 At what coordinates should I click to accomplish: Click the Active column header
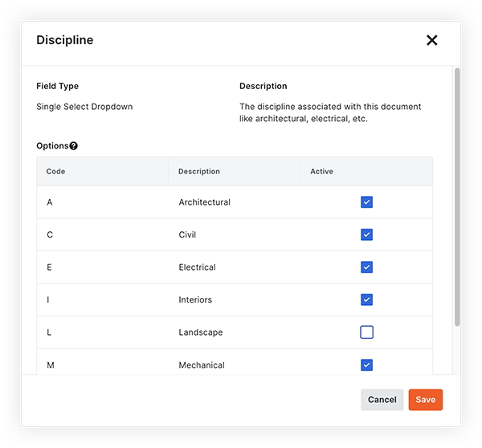tap(321, 172)
